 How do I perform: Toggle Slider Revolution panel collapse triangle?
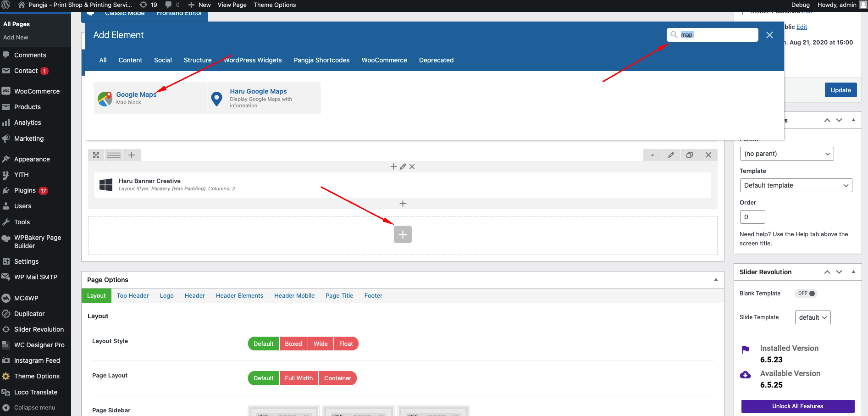853,272
